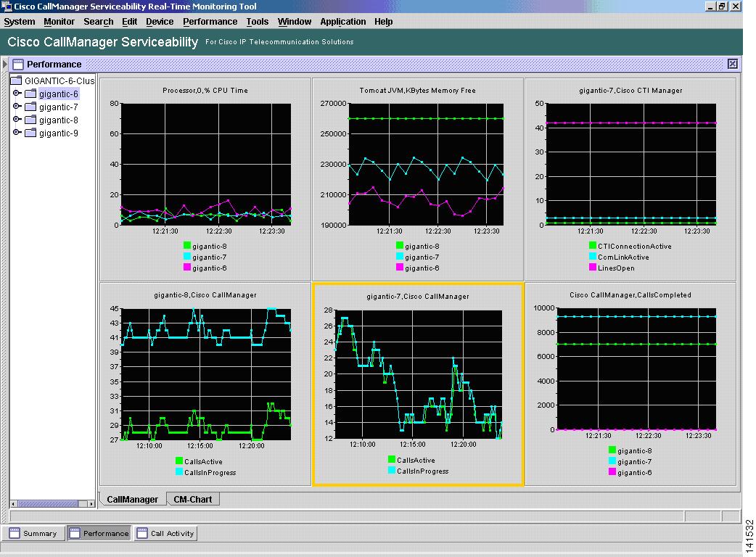Click cyan gigantic-7 swatch in CallsCompleted legend

612,461
